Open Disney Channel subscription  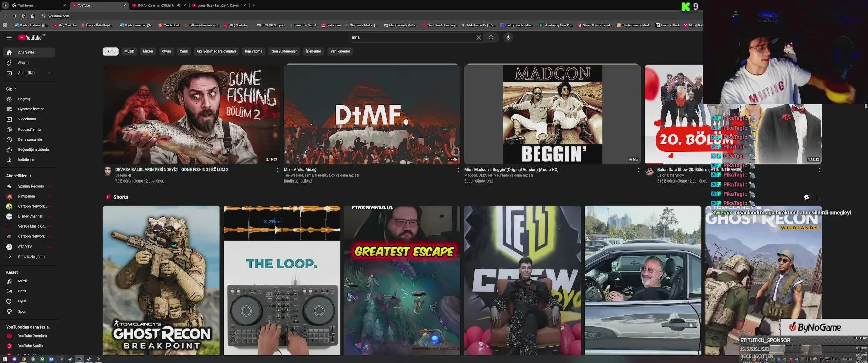pos(28,216)
